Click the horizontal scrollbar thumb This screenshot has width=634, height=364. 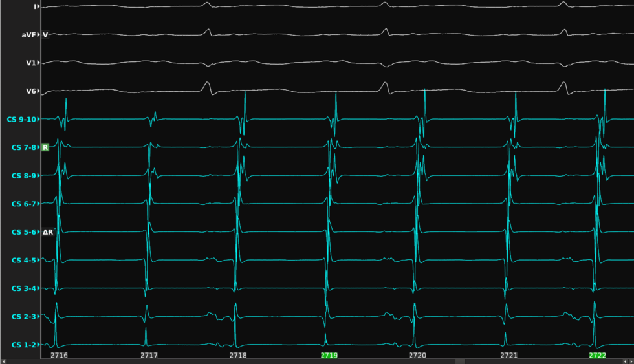(460, 361)
